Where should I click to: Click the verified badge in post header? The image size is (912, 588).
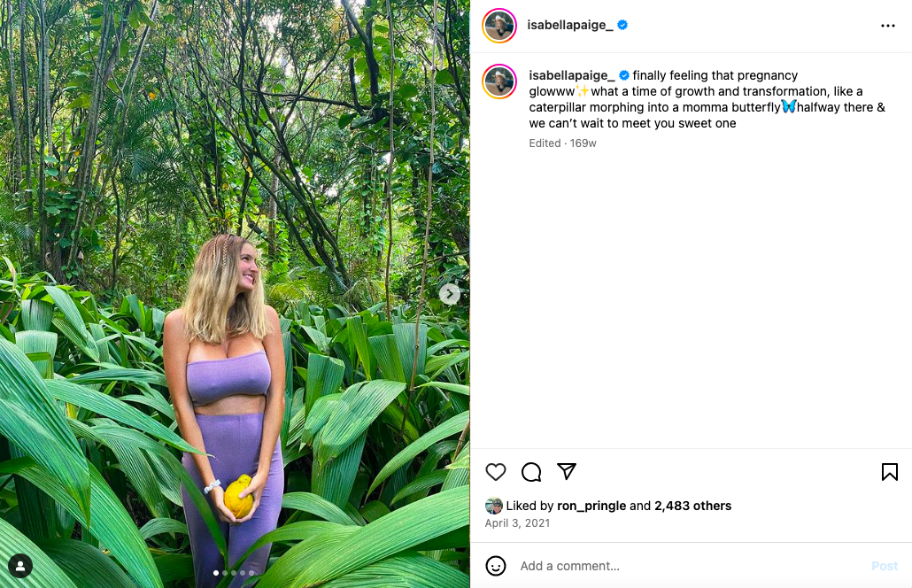click(x=622, y=26)
